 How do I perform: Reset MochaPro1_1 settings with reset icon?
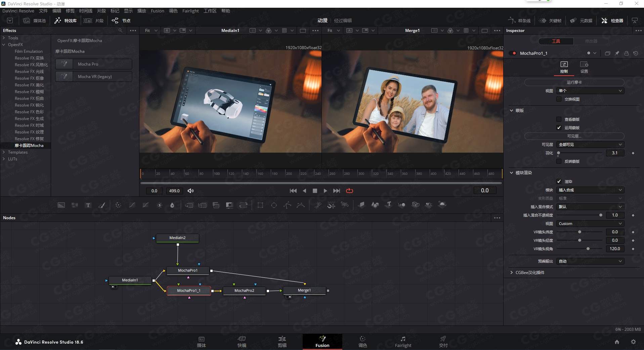(x=636, y=53)
